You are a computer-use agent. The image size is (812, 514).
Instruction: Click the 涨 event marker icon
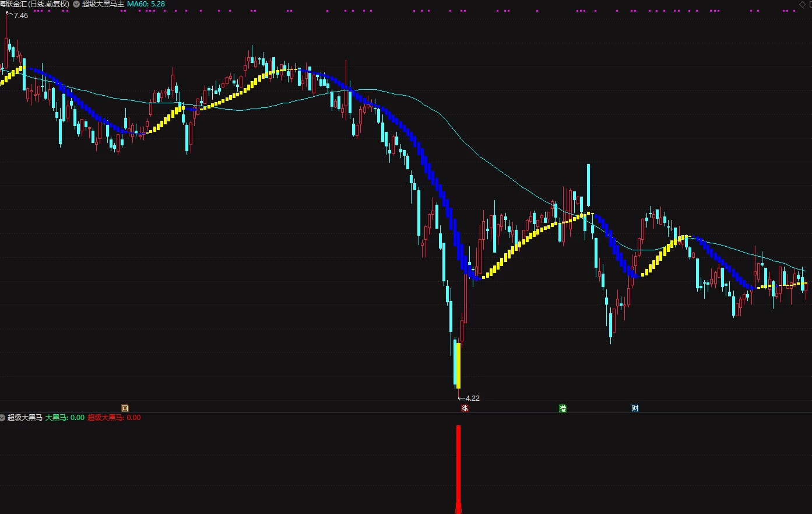465,408
